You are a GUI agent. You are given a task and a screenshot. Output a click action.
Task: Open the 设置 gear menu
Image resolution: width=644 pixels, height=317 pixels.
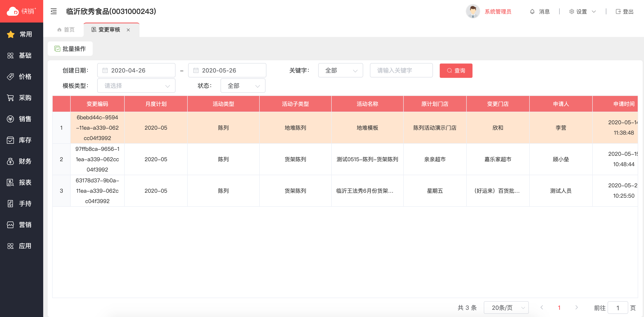click(583, 11)
